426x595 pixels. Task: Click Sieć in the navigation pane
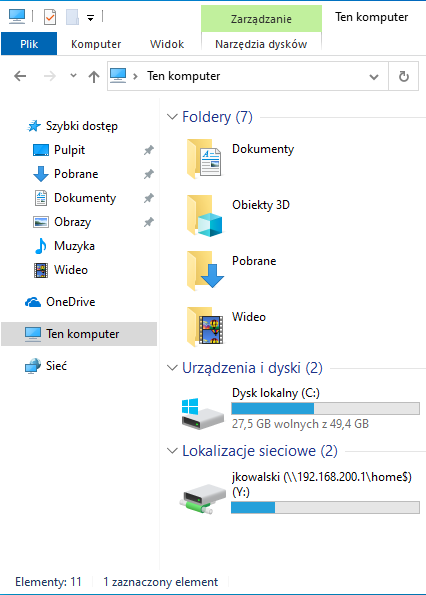pos(46,366)
